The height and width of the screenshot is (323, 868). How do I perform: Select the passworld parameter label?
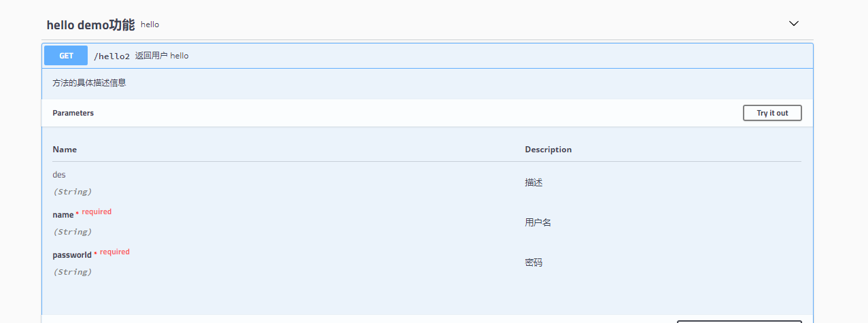pos(72,255)
